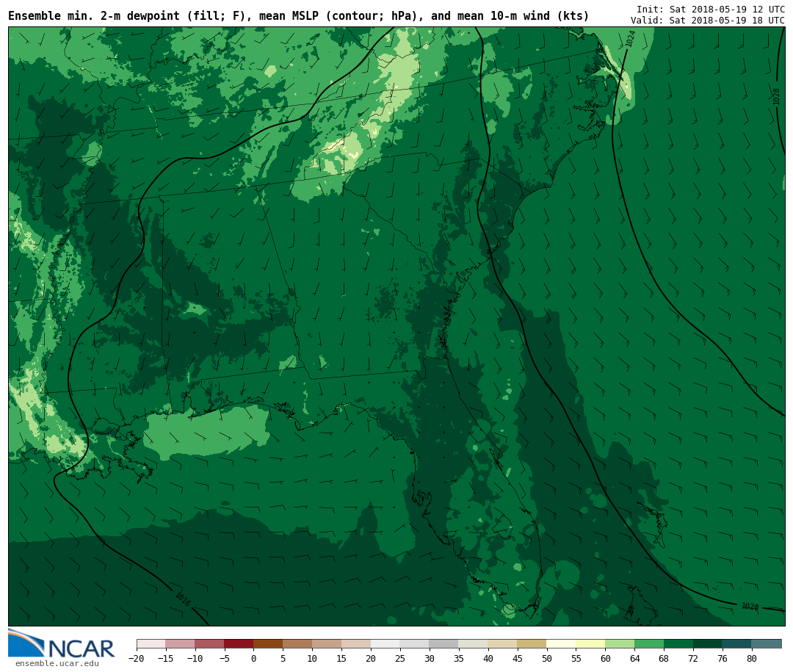Click the colorbar tick label -20
The image size is (793, 672).
[x=137, y=658]
